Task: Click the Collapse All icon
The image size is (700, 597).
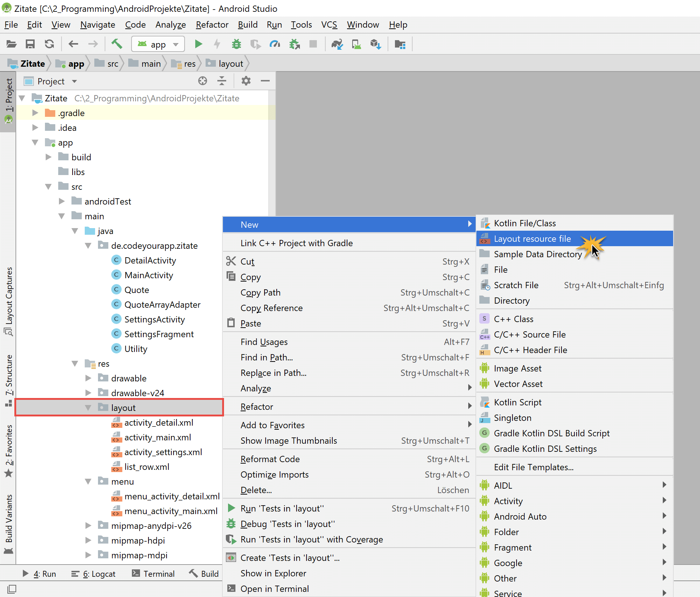Action: pyautogui.click(x=222, y=81)
